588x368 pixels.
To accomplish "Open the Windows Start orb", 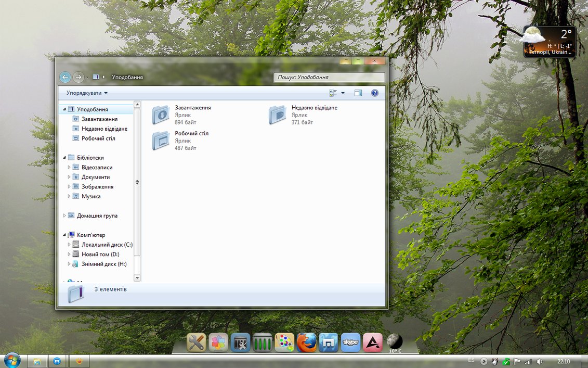I will click(x=11, y=360).
